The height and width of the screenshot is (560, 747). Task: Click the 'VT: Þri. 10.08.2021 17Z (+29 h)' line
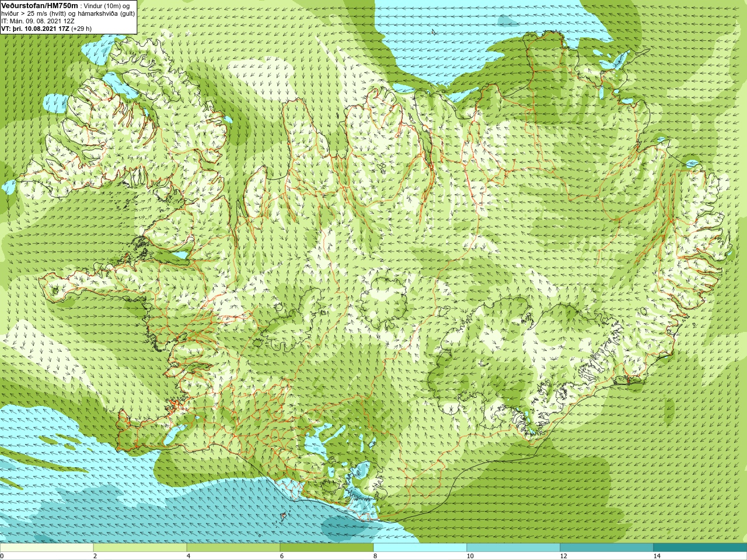(x=46, y=28)
